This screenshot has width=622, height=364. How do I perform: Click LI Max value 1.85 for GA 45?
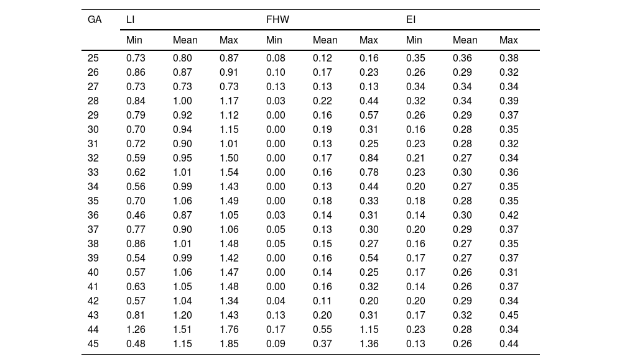[x=229, y=344]
